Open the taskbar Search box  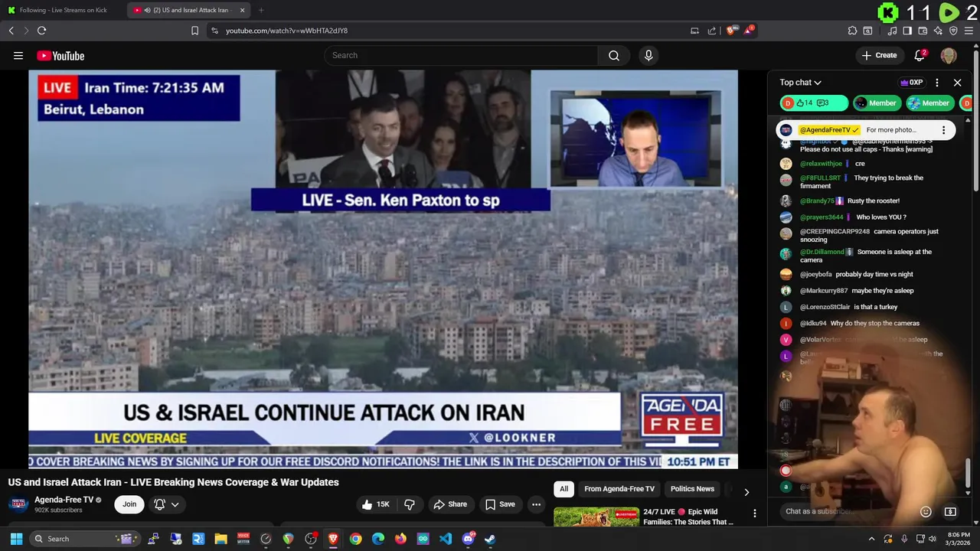point(86,539)
